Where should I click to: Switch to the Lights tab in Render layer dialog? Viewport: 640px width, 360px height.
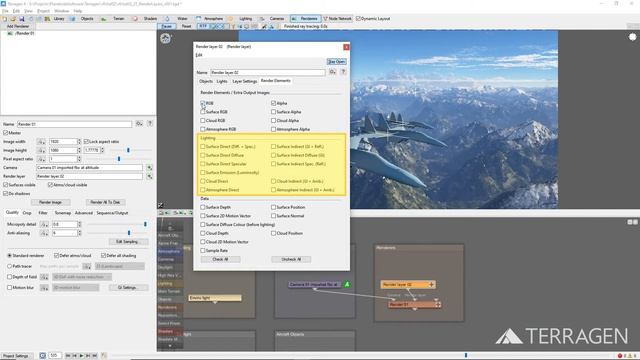pyautogui.click(x=222, y=81)
